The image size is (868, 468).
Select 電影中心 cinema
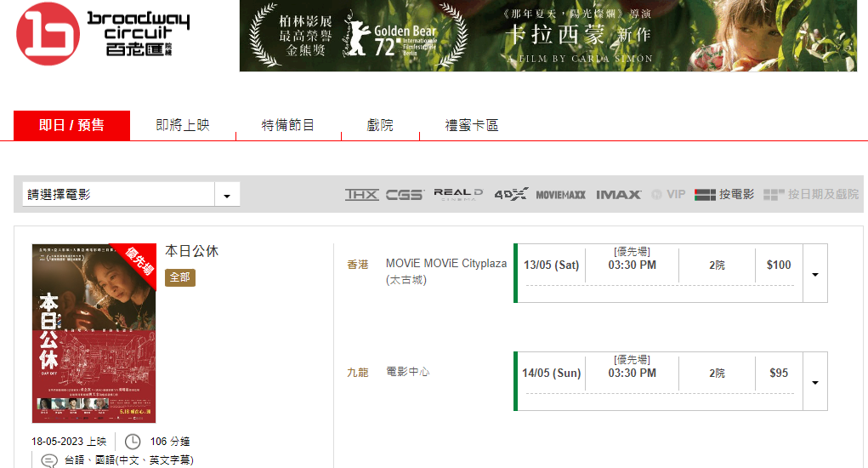[x=407, y=372]
